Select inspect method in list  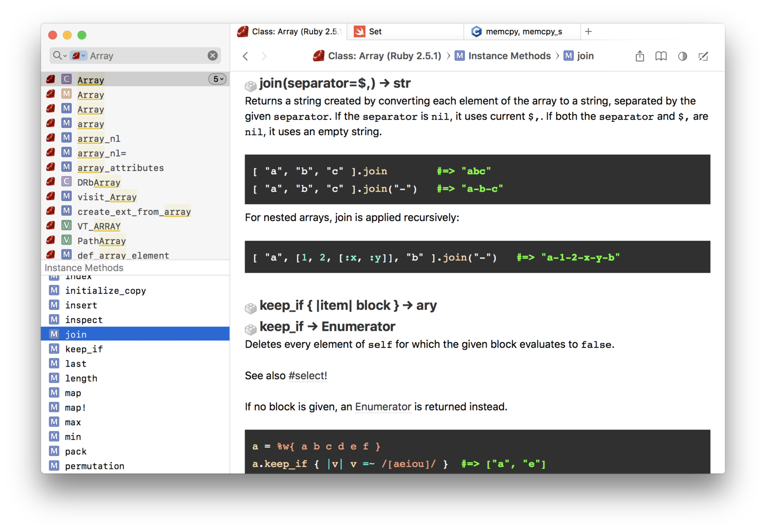point(135,320)
